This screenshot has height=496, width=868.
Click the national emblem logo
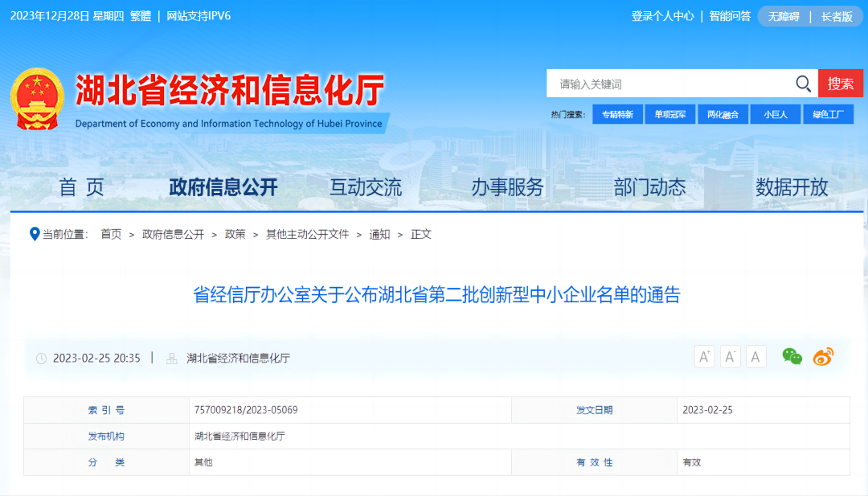click(37, 99)
